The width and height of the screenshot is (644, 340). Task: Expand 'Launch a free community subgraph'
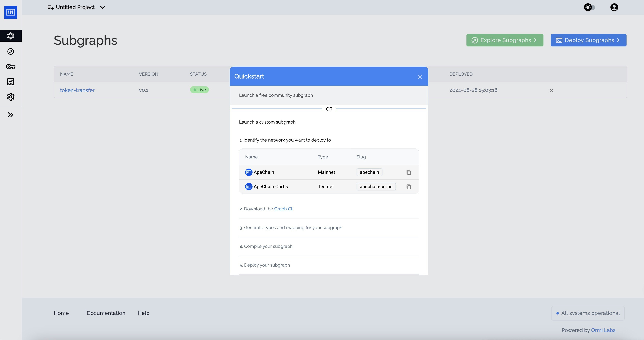click(x=329, y=95)
